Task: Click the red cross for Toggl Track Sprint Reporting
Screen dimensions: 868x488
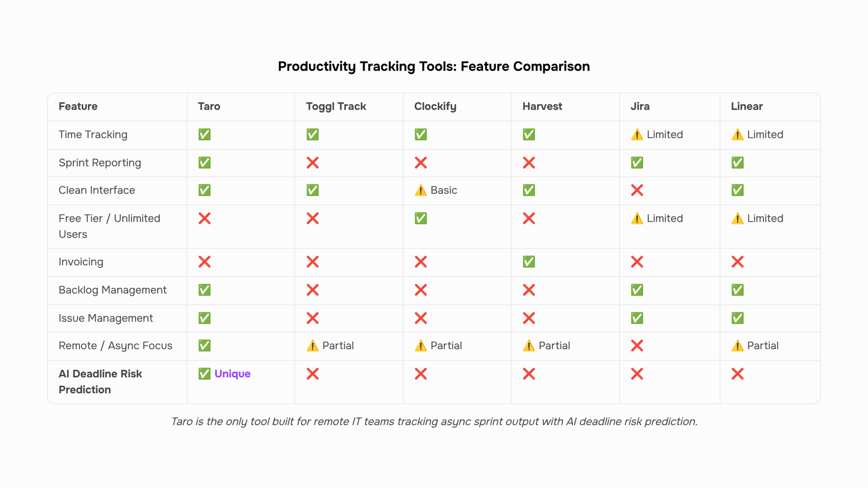Action: tap(312, 163)
